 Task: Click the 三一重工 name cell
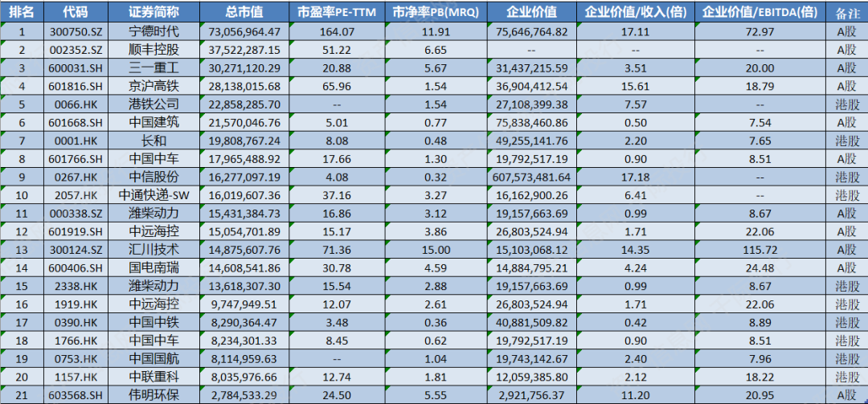[154, 68]
